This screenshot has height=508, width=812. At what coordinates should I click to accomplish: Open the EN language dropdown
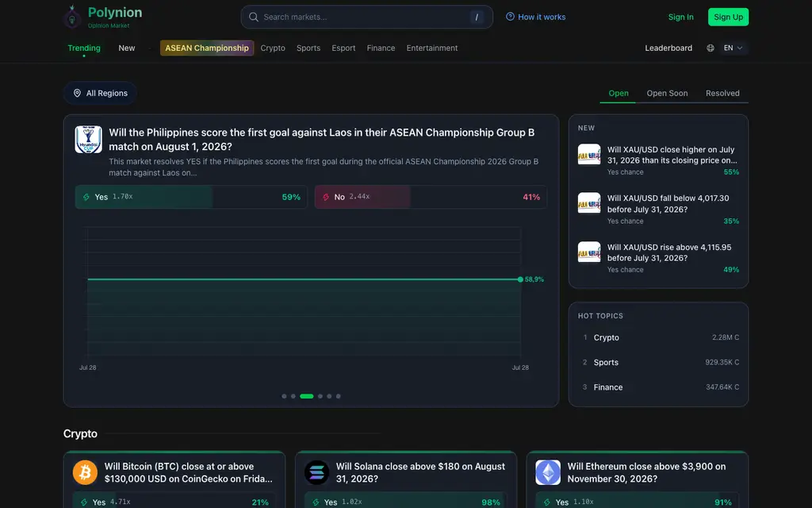(733, 48)
